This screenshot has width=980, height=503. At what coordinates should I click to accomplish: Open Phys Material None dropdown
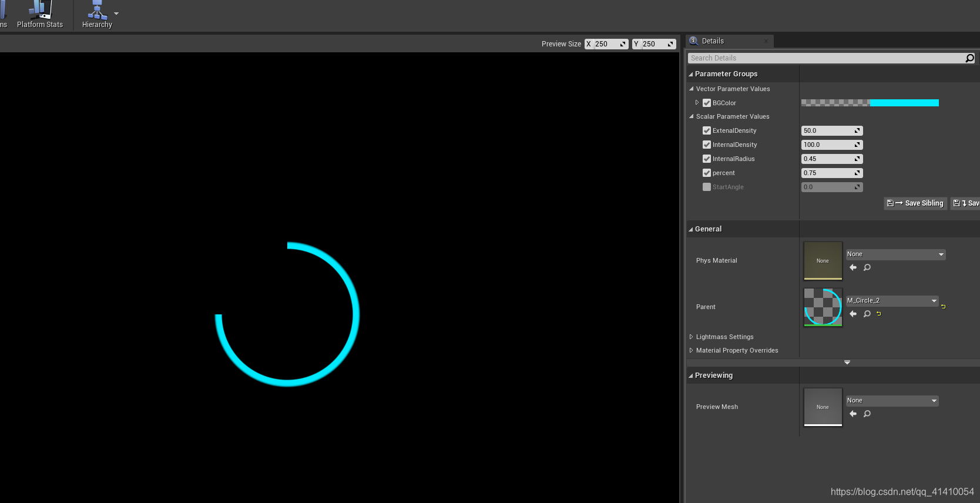coord(895,254)
